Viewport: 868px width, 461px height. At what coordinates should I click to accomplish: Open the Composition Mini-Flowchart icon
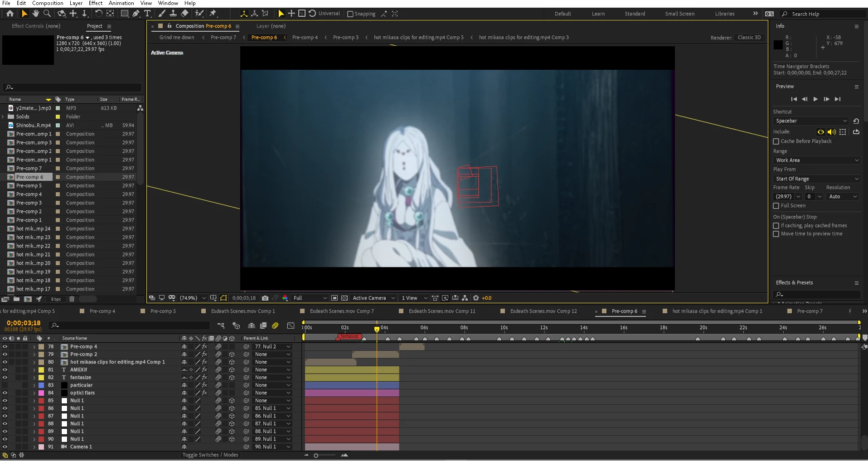coord(221,325)
